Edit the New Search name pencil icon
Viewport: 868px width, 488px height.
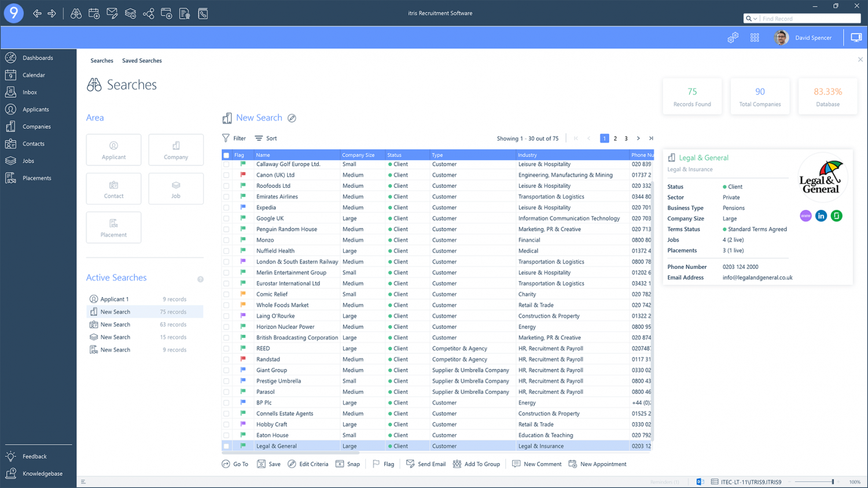292,118
